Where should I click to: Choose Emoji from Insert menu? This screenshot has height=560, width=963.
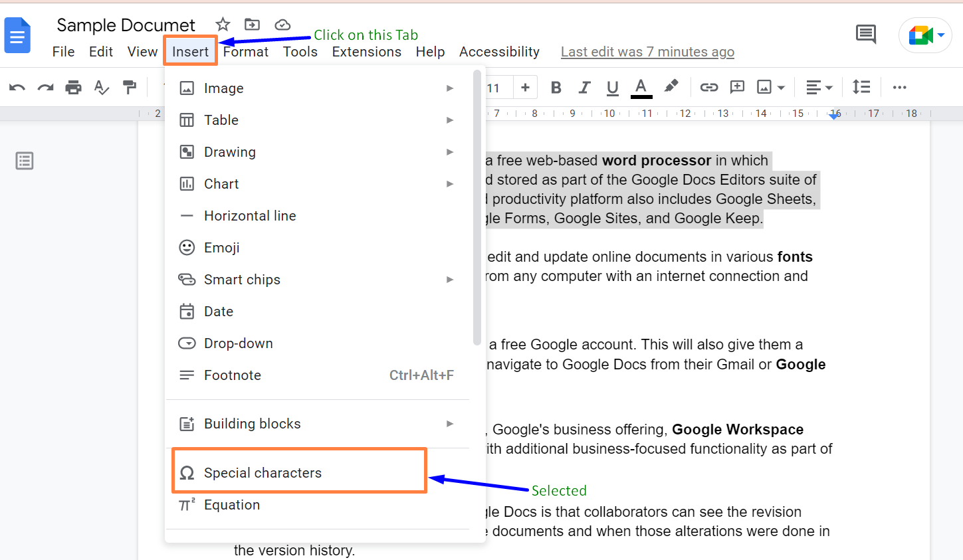pos(318,248)
